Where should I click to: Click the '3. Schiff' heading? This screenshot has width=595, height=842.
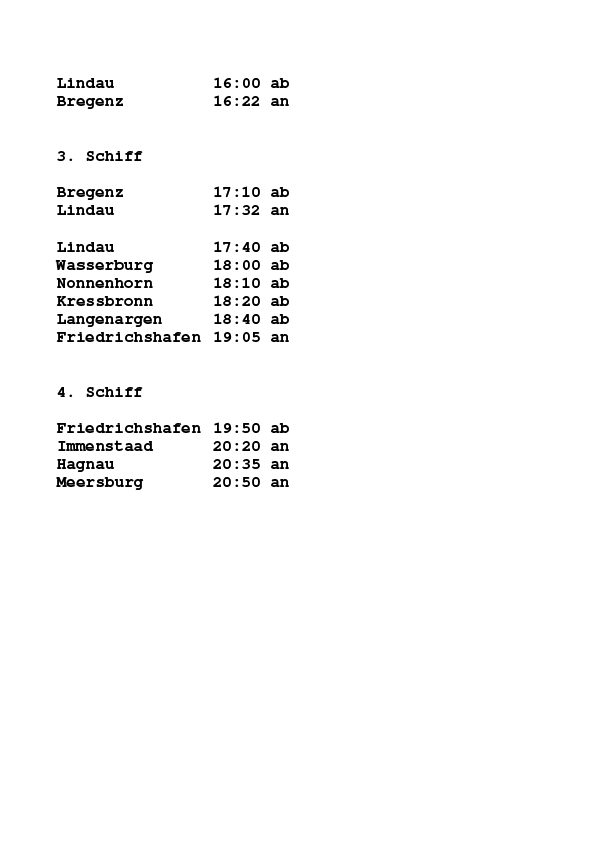click(x=99, y=156)
